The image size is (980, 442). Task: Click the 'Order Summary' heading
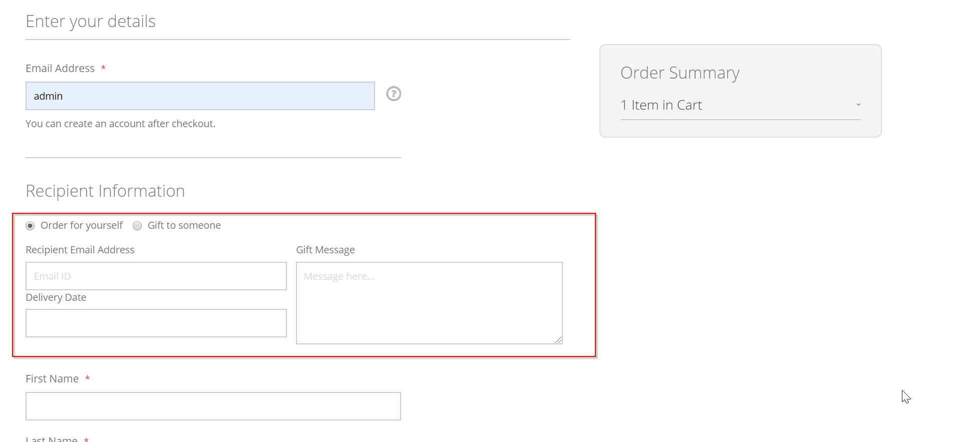680,73
